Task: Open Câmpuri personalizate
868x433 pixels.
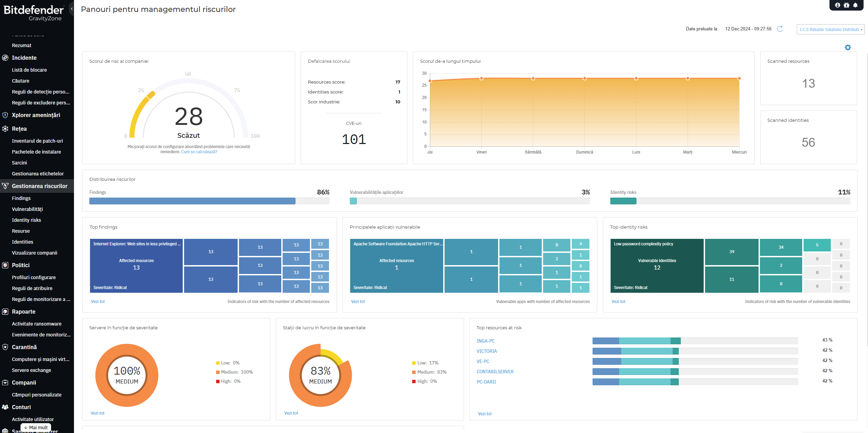Action: [37, 395]
